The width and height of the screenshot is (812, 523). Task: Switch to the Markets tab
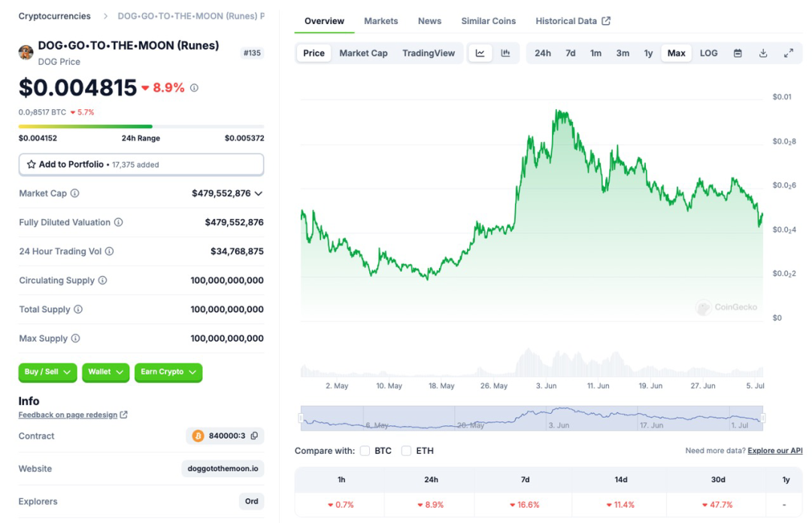380,21
